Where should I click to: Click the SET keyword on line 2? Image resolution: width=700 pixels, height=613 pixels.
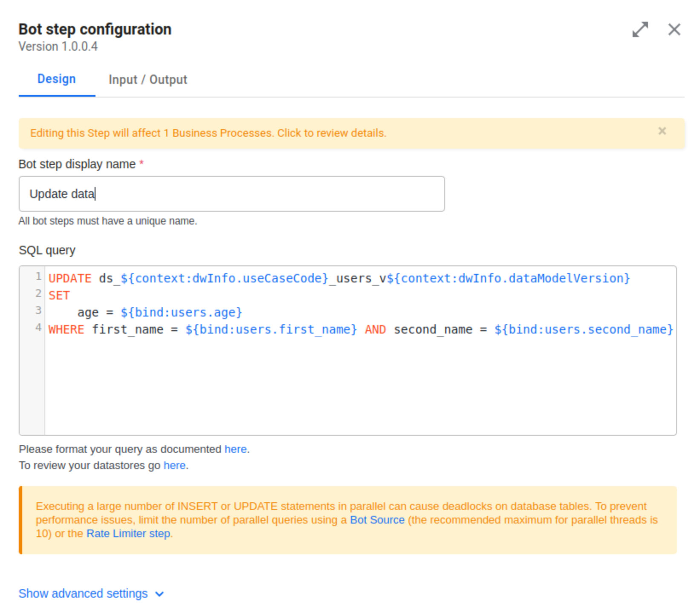(59, 295)
